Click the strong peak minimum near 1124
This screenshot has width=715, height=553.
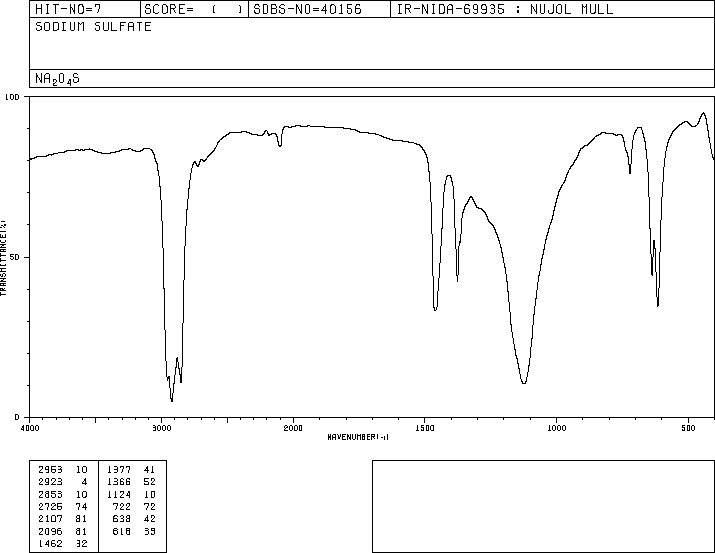coord(524,382)
